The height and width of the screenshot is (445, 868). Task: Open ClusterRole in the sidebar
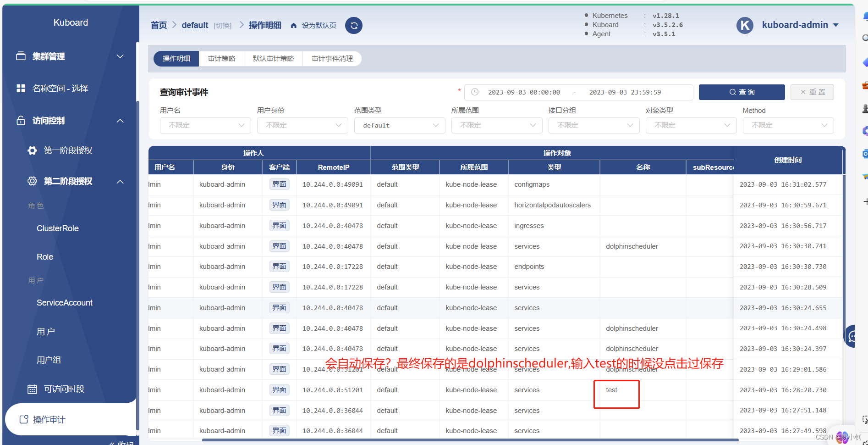pos(58,228)
